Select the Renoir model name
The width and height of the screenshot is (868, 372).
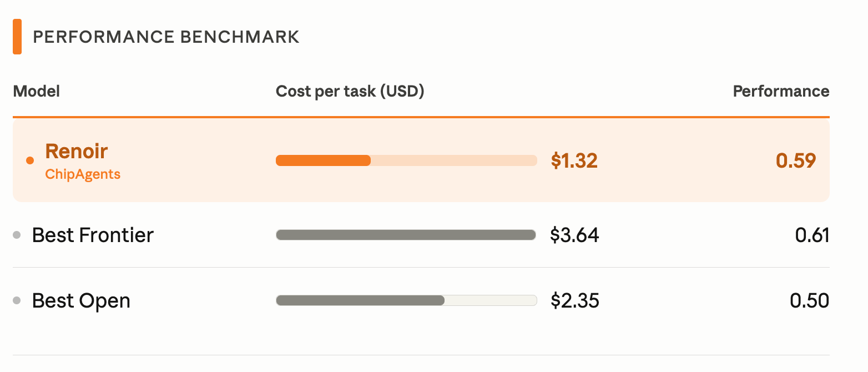click(77, 151)
